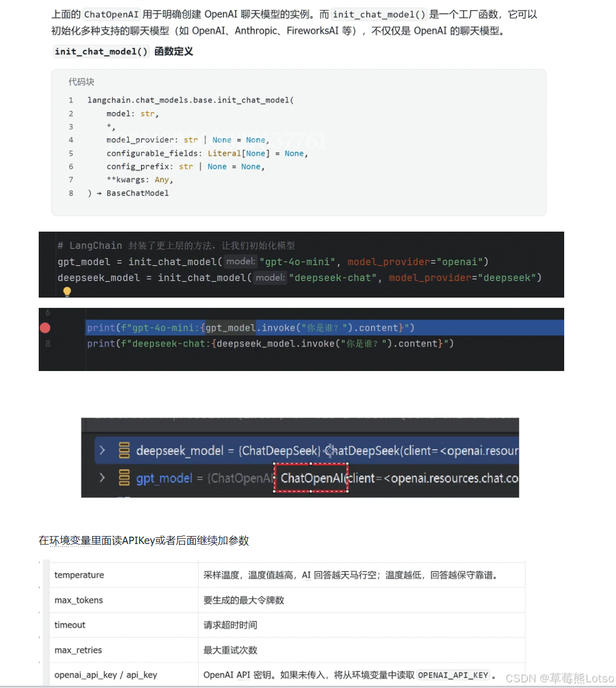The height and width of the screenshot is (688, 616).
Task: Click the ChatOpenAI value in gpt_model row
Action: (x=312, y=478)
